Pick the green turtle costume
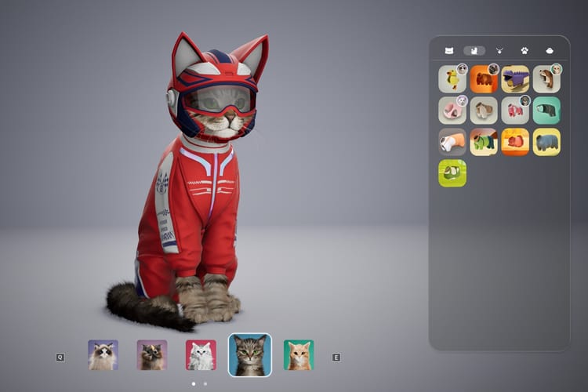The width and height of the screenshot is (588, 392). (x=484, y=142)
